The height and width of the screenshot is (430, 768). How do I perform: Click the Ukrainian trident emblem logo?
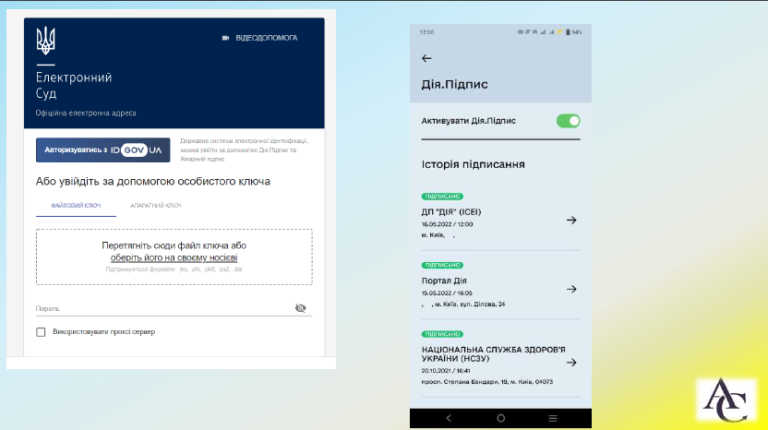tap(46, 40)
